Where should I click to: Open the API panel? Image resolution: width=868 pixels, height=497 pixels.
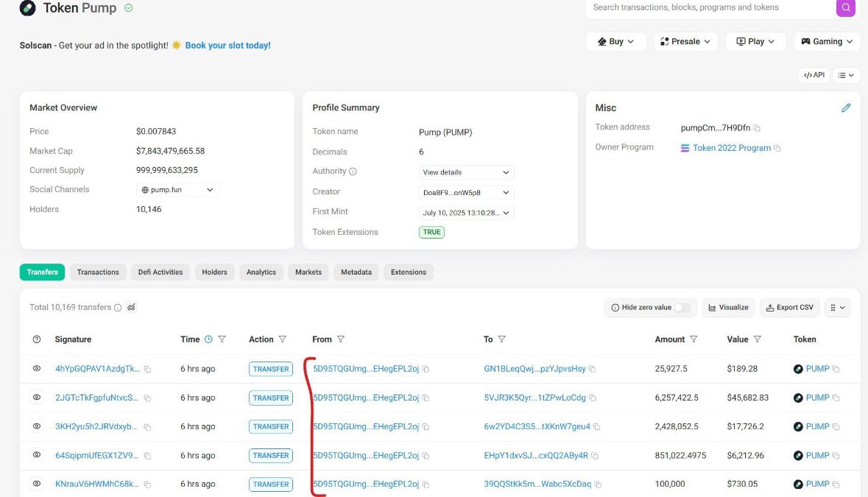[x=814, y=74]
